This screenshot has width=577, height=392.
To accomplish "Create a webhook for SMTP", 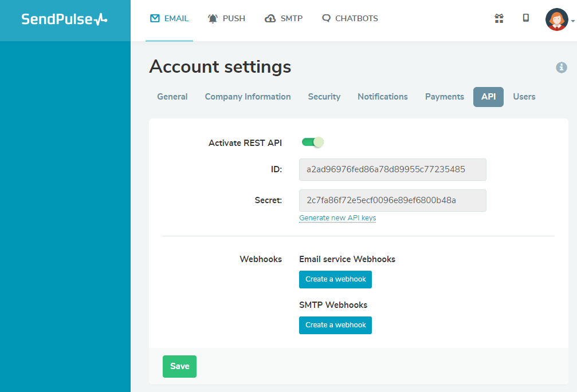I will point(335,325).
